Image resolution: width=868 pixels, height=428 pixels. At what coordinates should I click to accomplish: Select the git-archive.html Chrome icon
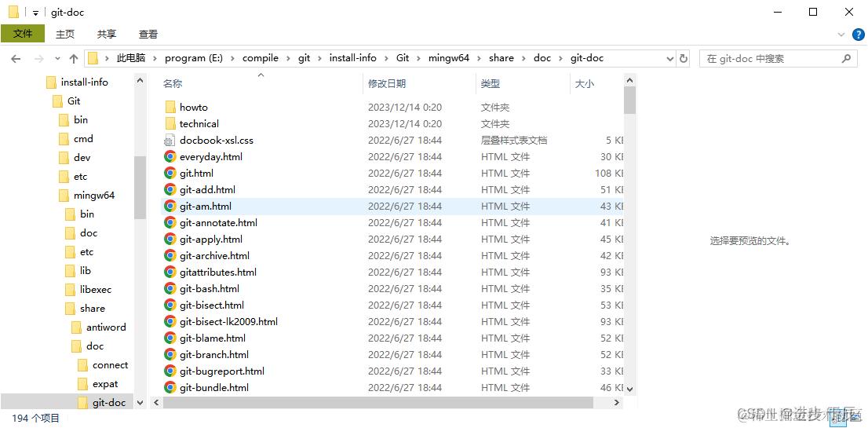point(170,255)
